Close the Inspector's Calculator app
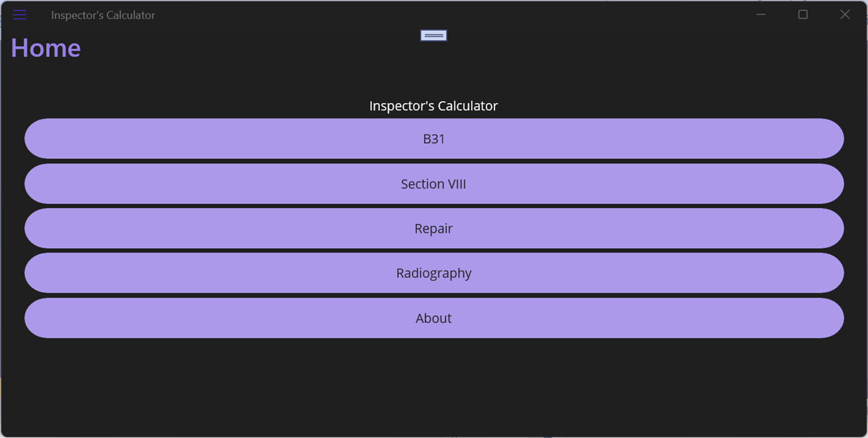Image resolution: width=868 pixels, height=438 pixels. click(x=844, y=14)
